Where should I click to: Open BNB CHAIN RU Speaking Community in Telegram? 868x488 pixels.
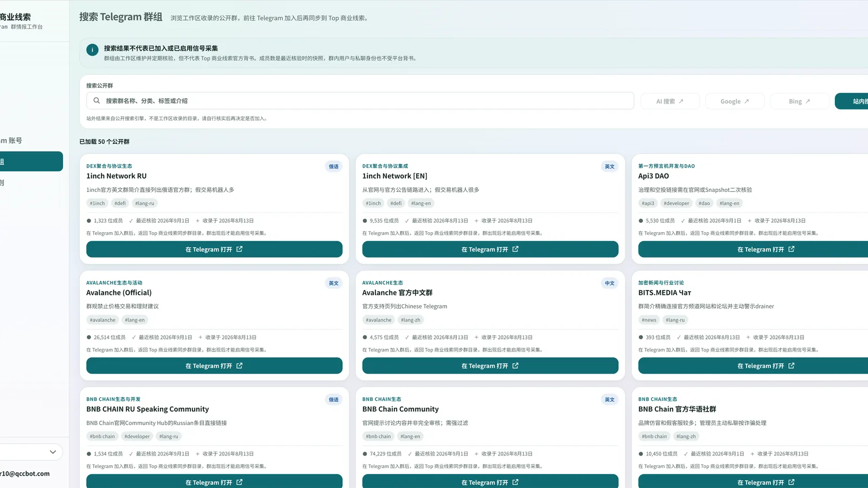click(x=214, y=481)
